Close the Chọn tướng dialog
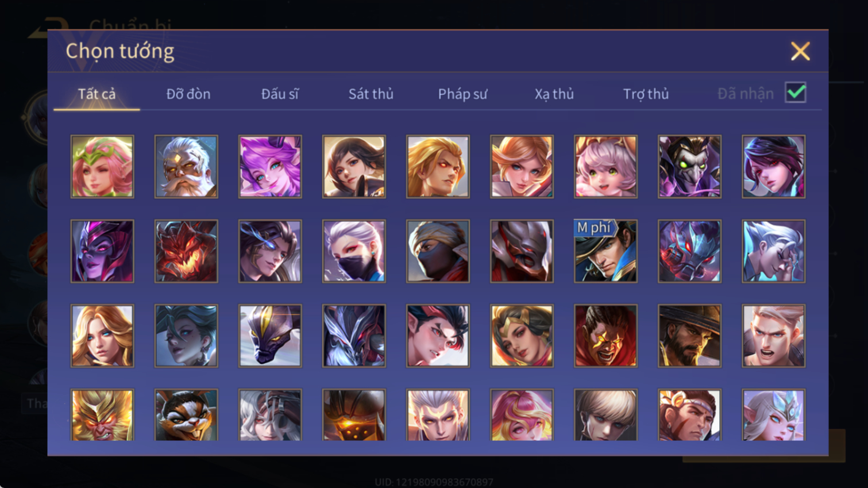Screen dimensions: 868x488 (800, 51)
